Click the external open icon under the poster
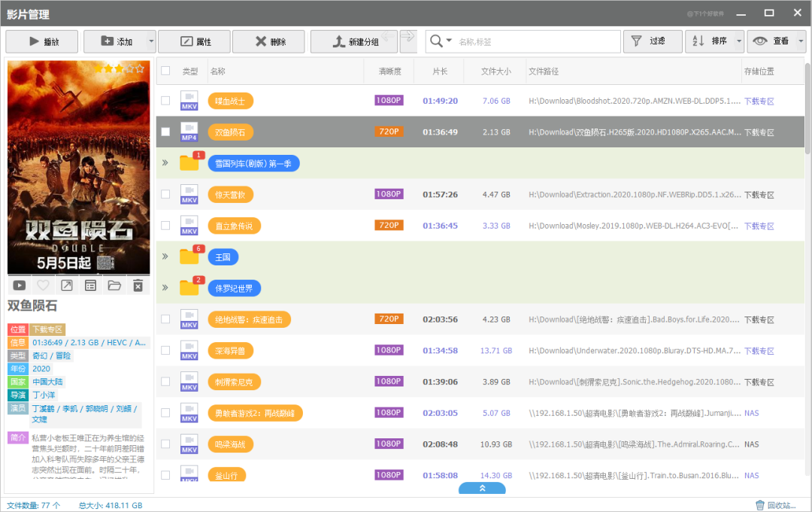The height and width of the screenshot is (512, 812). (67, 286)
